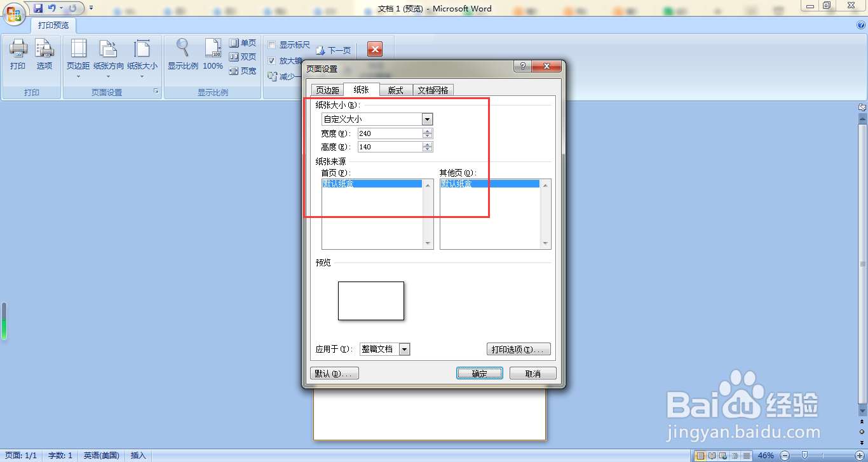Click the 打印选项 (Print Options) button
This screenshot has width=868, height=462.
click(x=519, y=349)
